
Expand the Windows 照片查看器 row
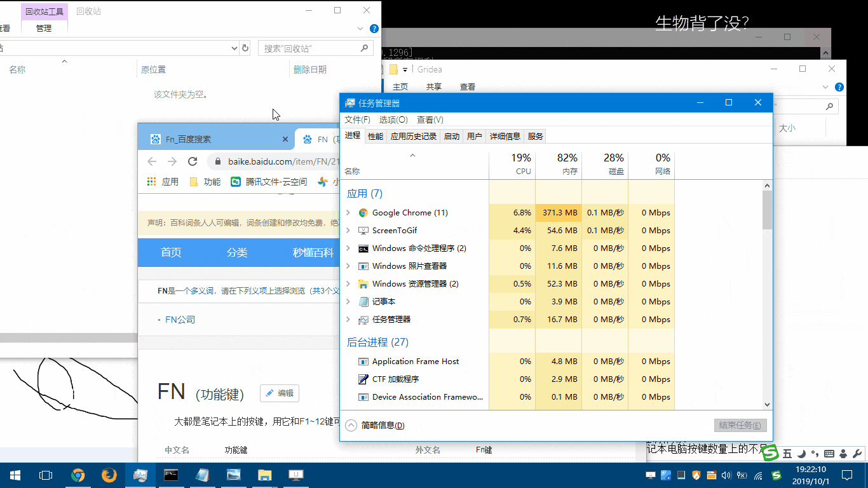(348, 266)
